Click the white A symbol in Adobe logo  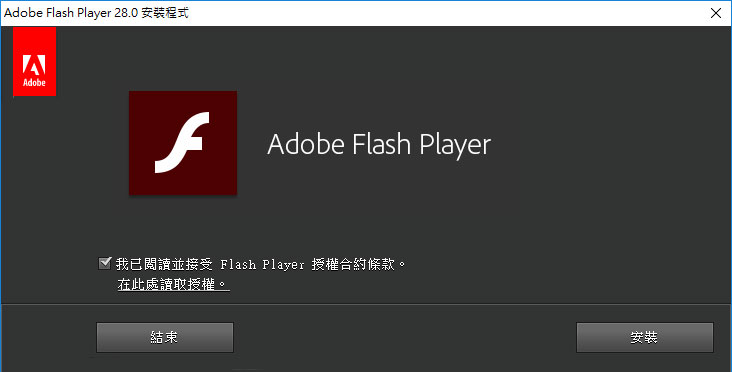point(35,65)
